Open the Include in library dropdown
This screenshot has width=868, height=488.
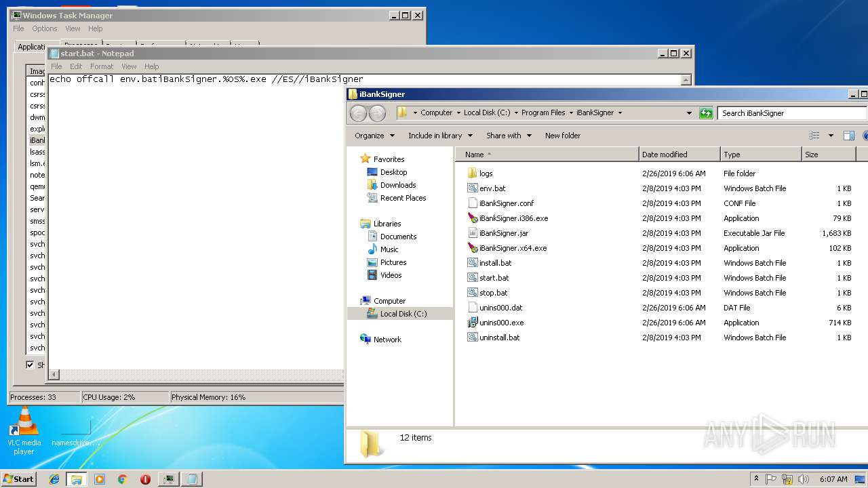coord(440,136)
